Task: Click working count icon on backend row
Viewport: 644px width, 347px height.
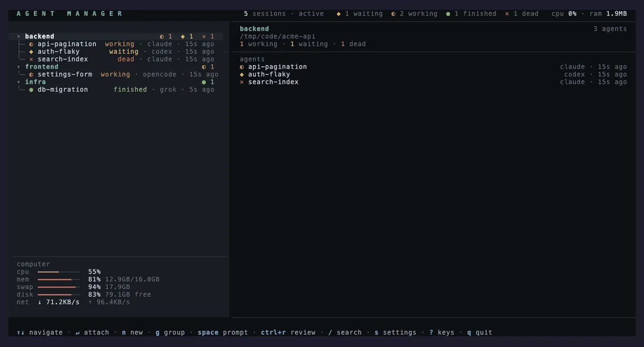Action: 162,37
